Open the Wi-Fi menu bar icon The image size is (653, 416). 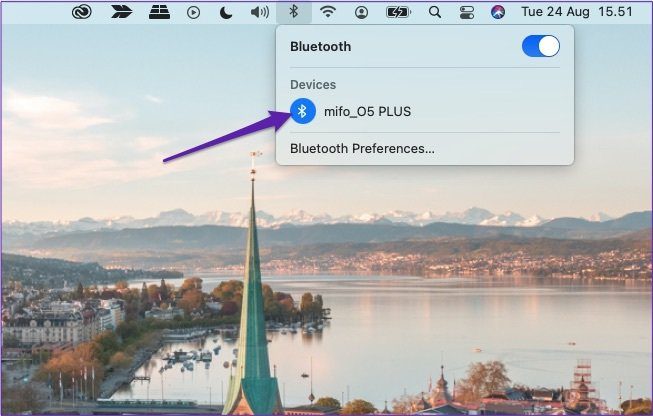(x=328, y=12)
